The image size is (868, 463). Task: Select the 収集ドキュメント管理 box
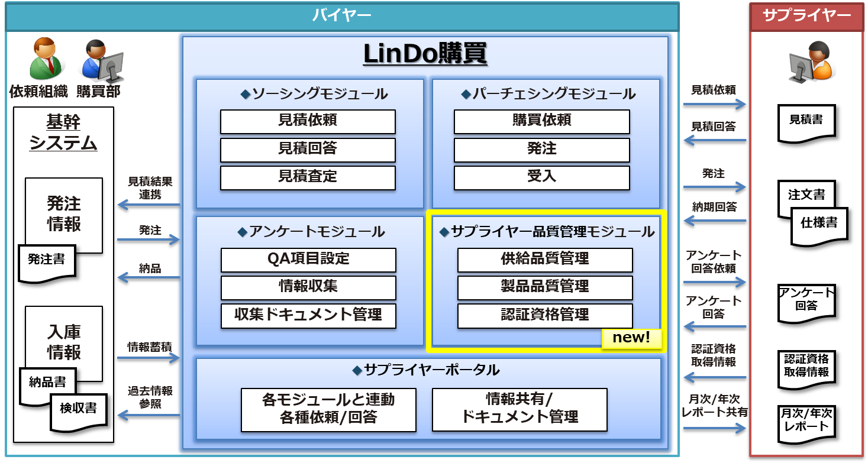308,316
